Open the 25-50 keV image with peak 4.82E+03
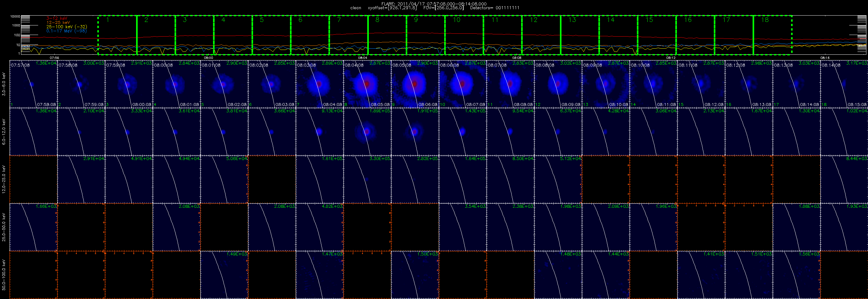 coord(320,227)
